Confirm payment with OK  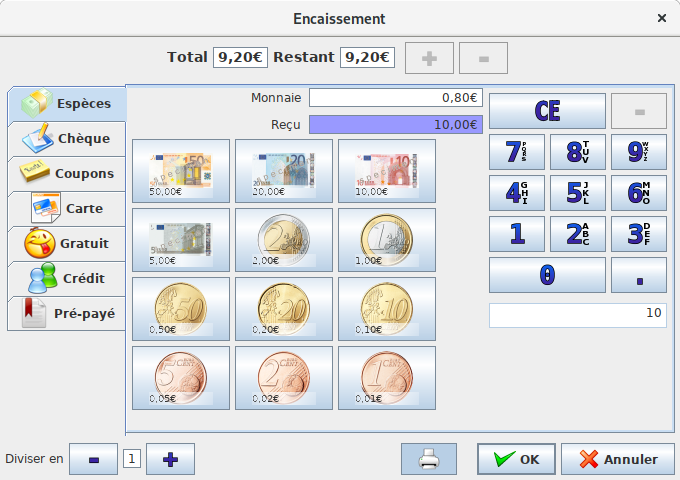(517, 459)
